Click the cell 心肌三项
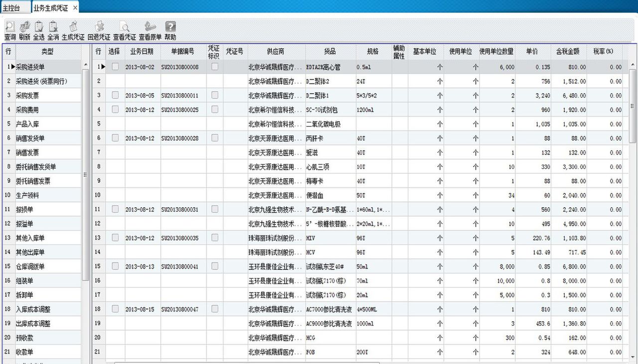Screen dimensions: 638x364 coord(330,167)
